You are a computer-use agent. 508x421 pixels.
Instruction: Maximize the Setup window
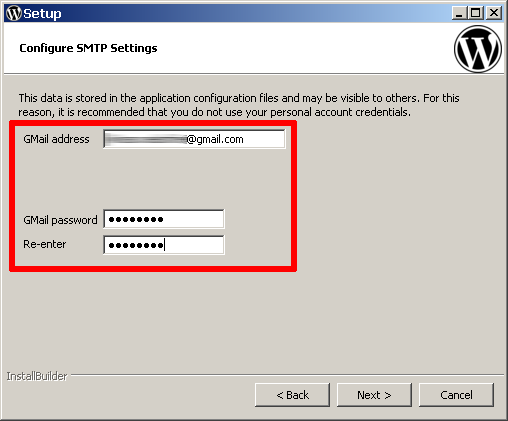point(476,13)
